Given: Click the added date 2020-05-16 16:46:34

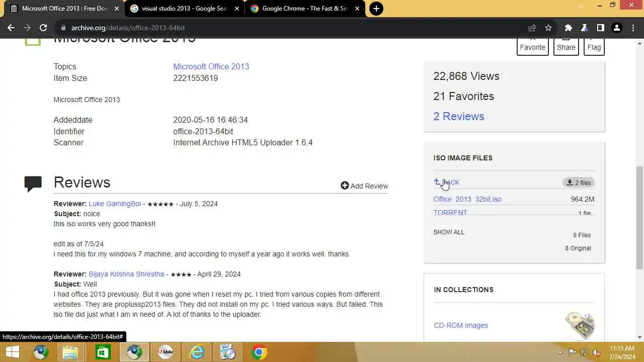Looking at the screenshot, I should [x=210, y=120].
